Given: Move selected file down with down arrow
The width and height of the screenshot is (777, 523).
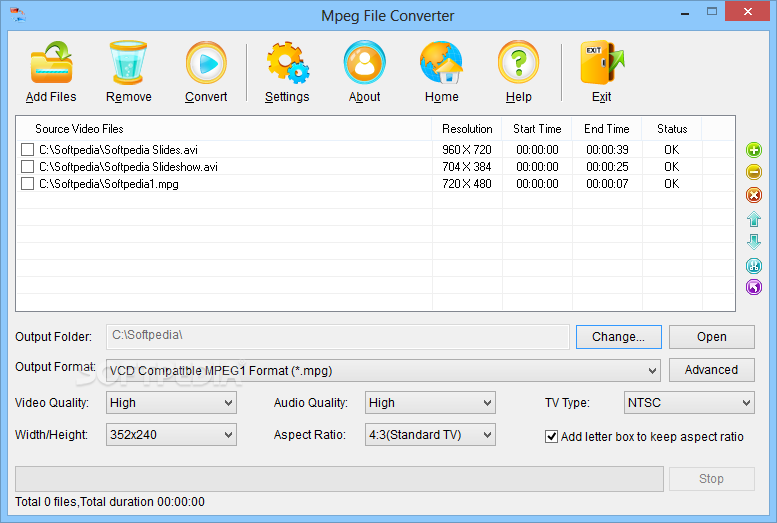Looking at the screenshot, I should coord(754,242).
